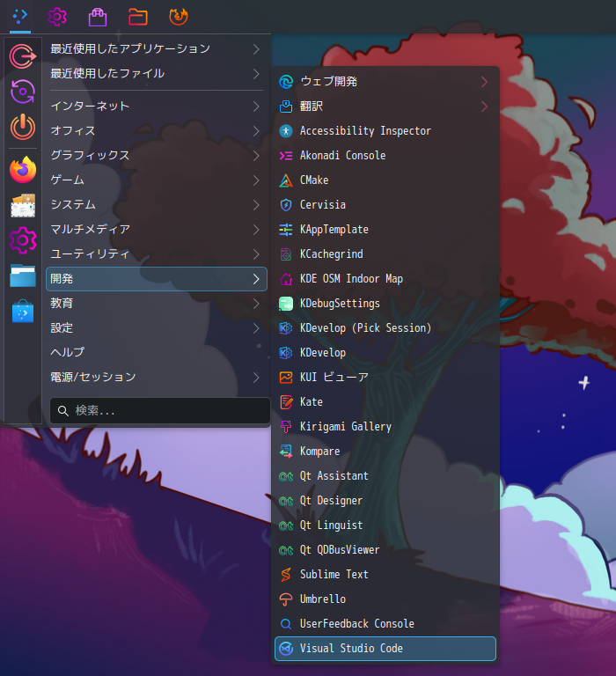This screenshot has width=616, height=676.
Task: Expand the ウェブ開発 submenu arrow
Action: coord(485,82)
